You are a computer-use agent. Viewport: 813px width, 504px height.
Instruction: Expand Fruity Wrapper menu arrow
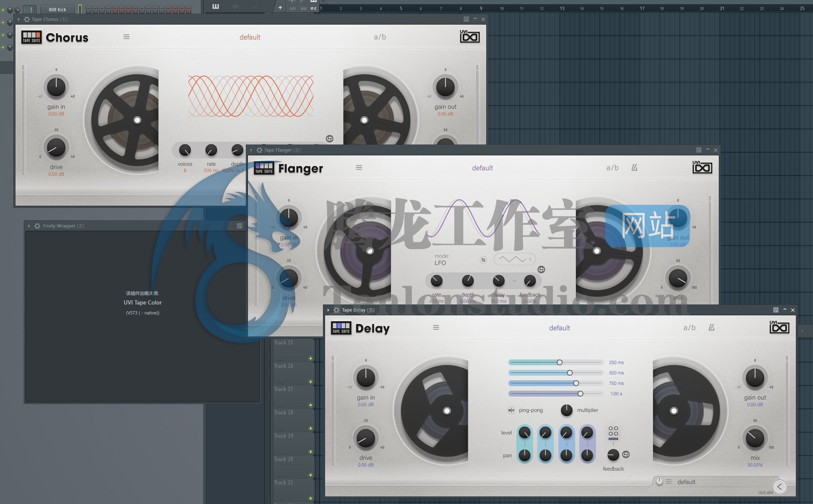click(29, 226)
